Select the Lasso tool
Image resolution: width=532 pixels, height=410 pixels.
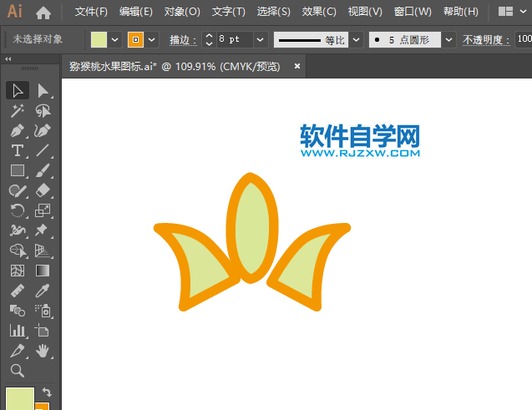tap(43, 110)
